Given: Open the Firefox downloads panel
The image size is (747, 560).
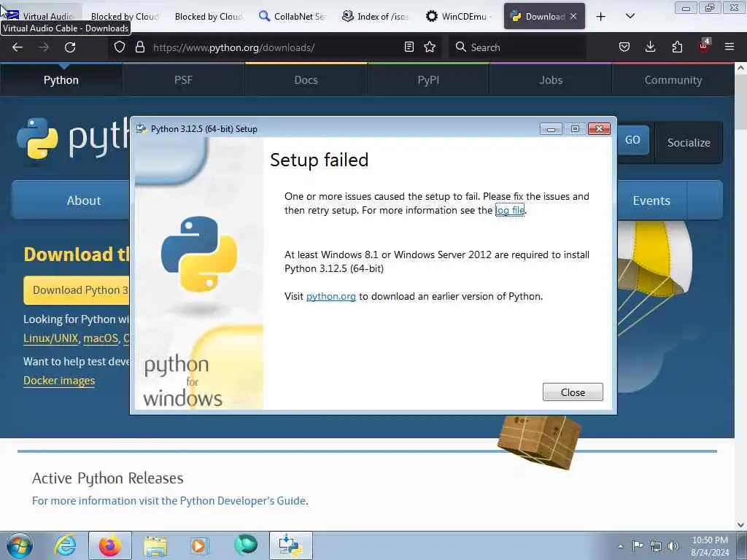Looking at the screenshot, I should pos(650,47).
